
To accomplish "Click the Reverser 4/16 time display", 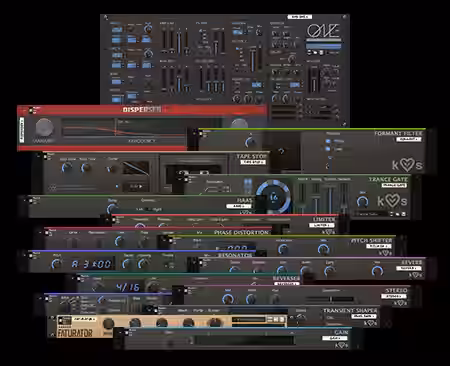I will click(127, 287).
